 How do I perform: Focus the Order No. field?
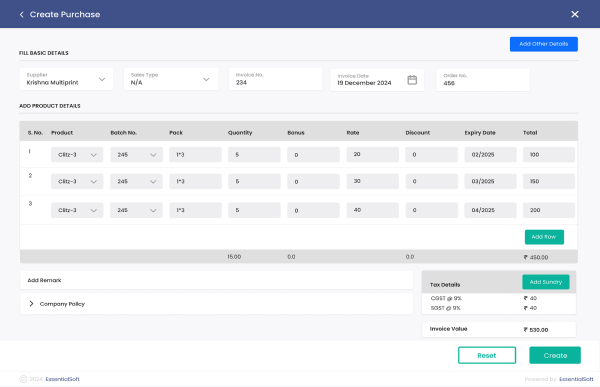click(x=483, y=80)
